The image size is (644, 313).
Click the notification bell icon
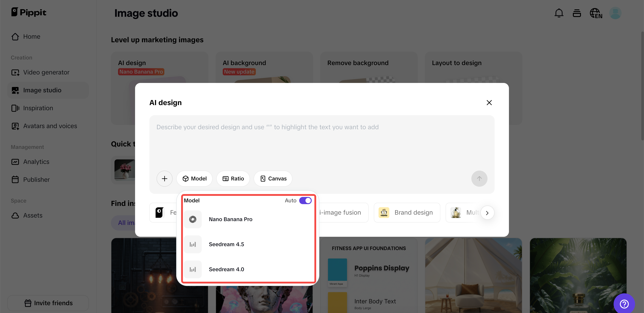(559, 13)
